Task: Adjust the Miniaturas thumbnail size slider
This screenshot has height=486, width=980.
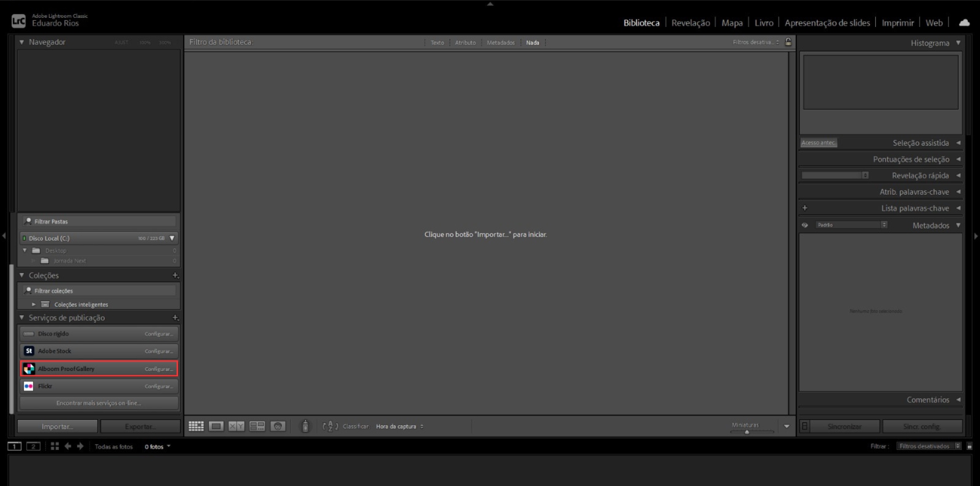Action: 747,432
